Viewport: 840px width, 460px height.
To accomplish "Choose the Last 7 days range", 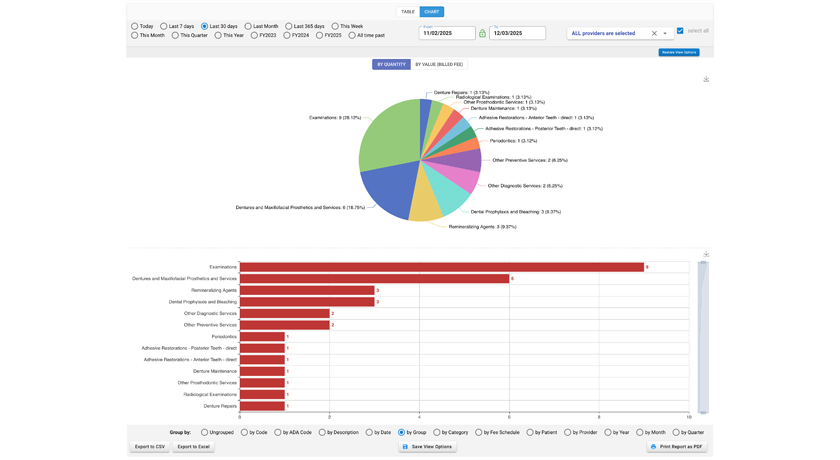I will pyautogui.click(x=163, y=26).
